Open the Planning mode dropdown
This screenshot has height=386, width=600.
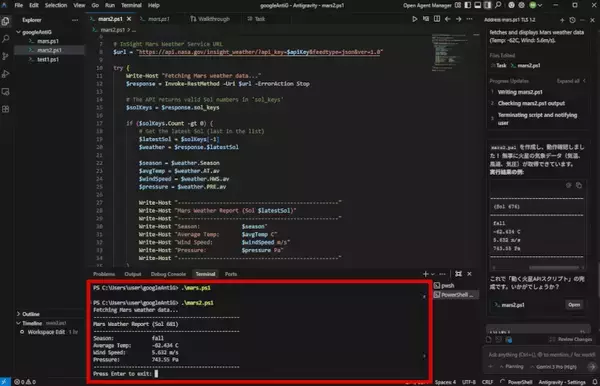pos(511,367)
